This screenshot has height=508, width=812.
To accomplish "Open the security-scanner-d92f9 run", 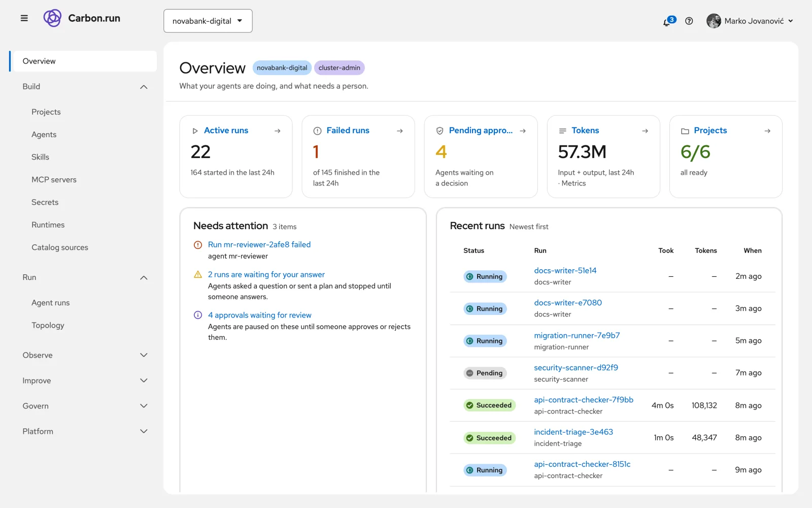I will (576, 367).
